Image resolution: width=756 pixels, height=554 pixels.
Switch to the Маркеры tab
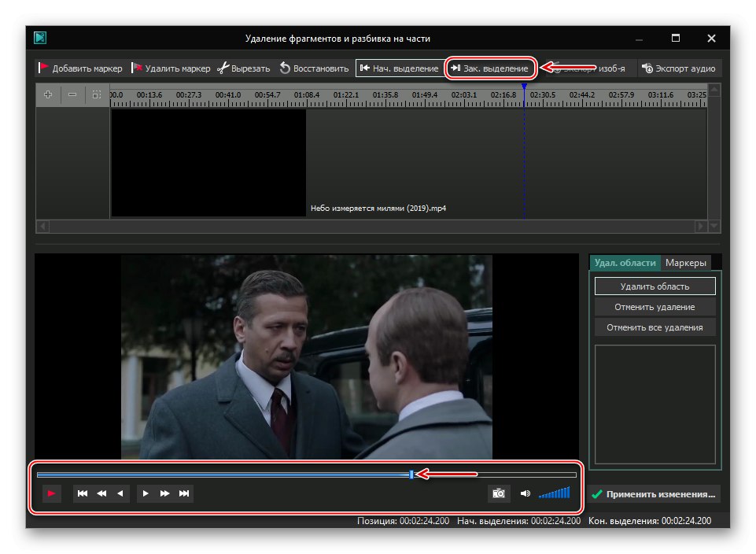tap(686, 263)
